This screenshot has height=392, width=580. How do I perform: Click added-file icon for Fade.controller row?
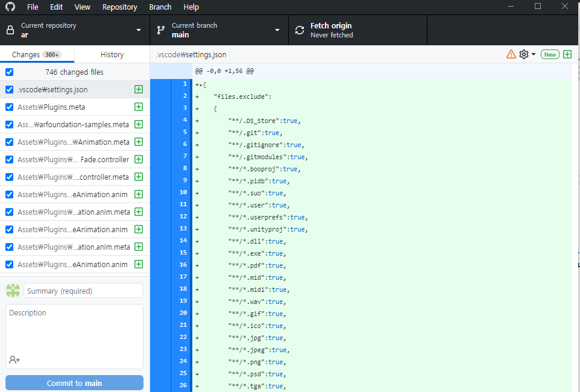click(x=139, y=159)
